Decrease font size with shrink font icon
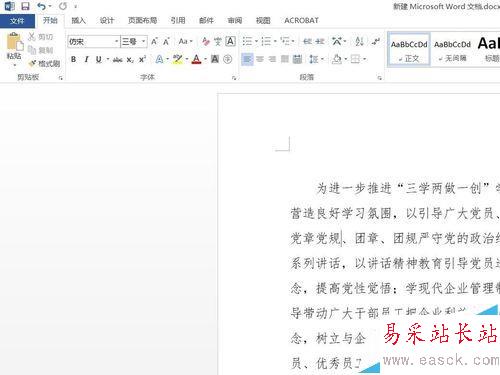The width and height of the screenshot is (500, 375). (x=166, y=42)
